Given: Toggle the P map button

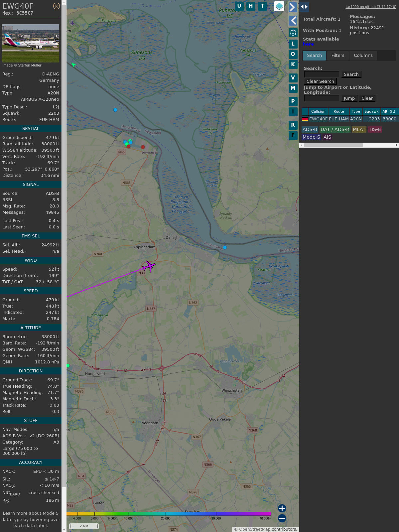Looking at the screenshot, I should click(x=293, y=101).
